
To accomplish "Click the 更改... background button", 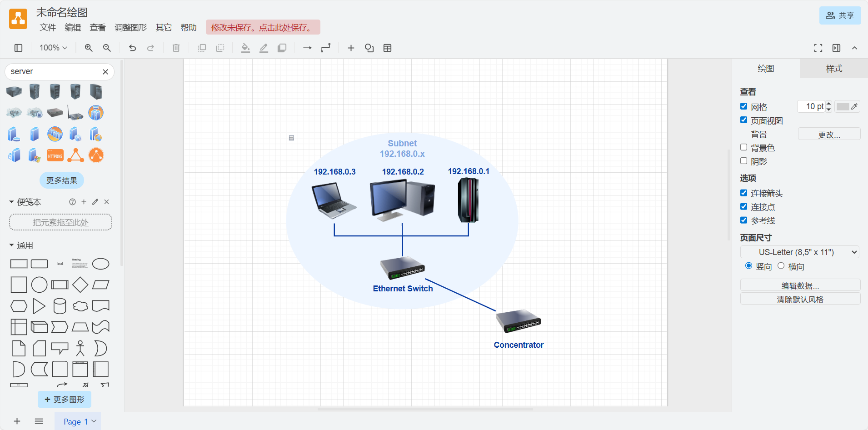I will [x=829, y=134].
